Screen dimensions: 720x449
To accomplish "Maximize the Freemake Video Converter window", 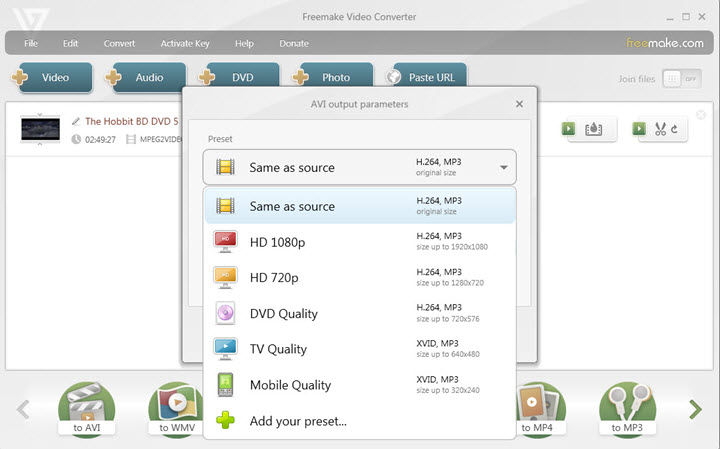I will point(686,17).
